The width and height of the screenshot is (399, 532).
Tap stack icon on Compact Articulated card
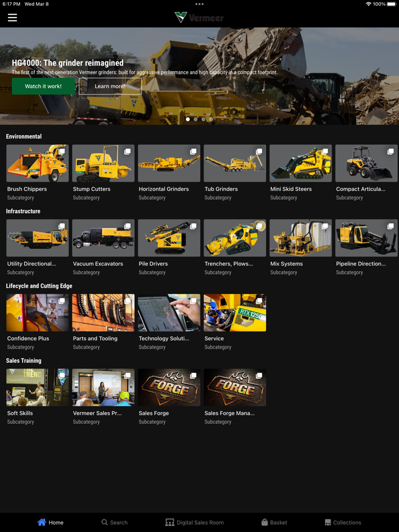[x=390, y=152]
